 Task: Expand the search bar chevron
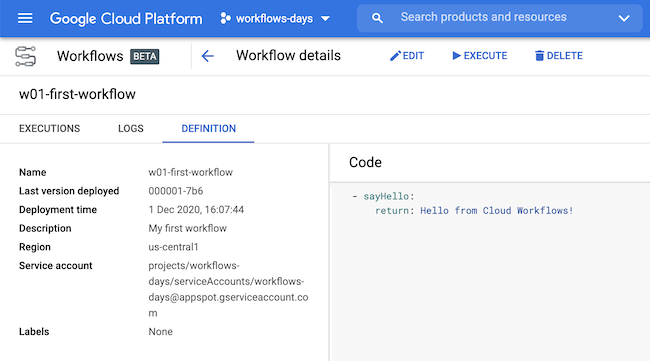624,18
